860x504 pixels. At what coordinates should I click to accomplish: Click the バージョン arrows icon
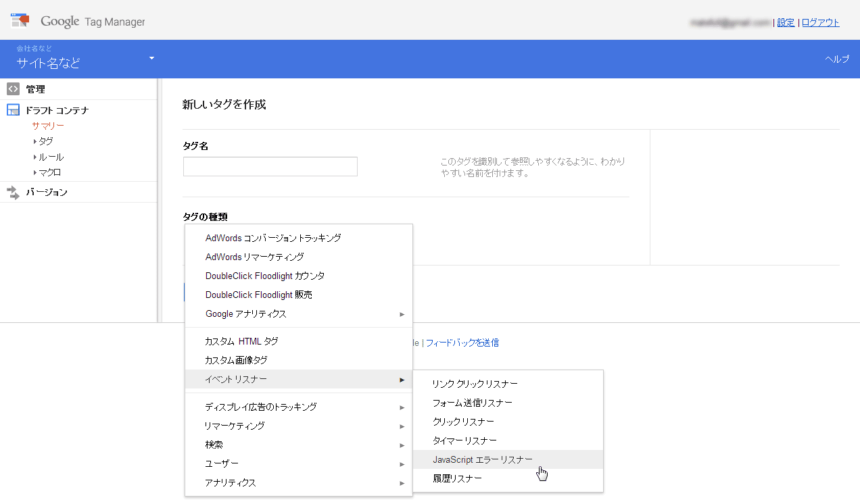click(x=14, y=193)
